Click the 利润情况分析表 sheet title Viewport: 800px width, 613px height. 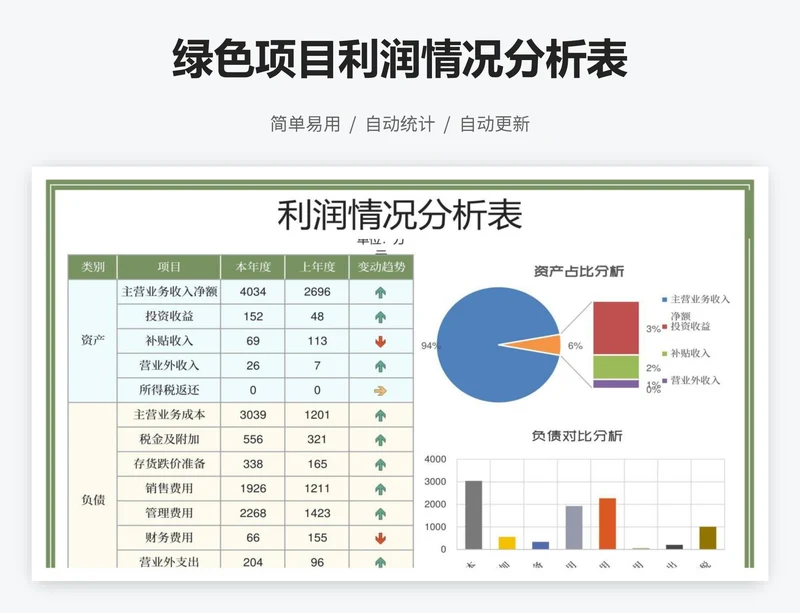click(399, 215)
